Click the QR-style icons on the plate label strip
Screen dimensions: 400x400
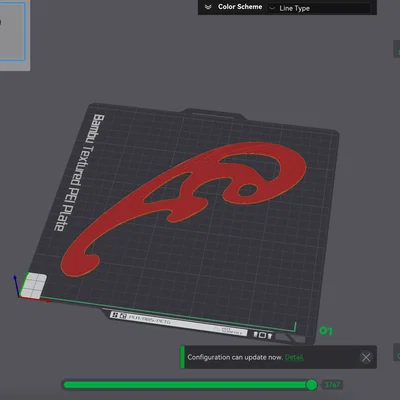(x=119, y=315)
